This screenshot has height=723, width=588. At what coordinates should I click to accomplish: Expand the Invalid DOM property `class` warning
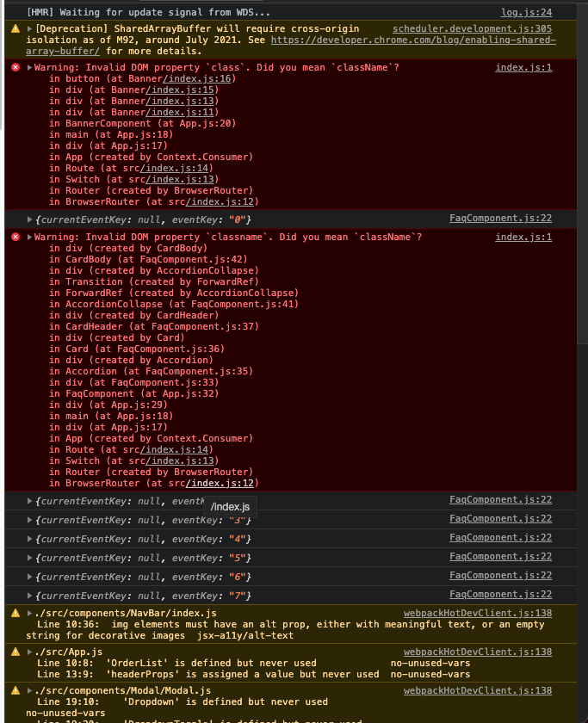click(29, 68)
